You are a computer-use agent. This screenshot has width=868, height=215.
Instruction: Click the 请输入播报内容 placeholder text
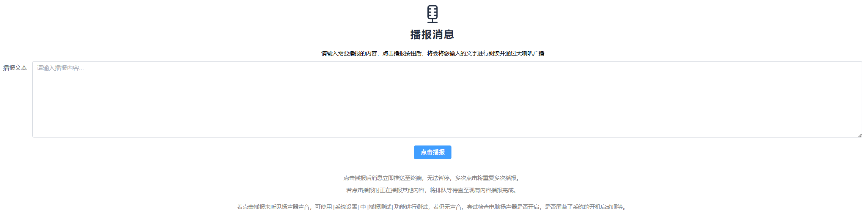(60, 68)
